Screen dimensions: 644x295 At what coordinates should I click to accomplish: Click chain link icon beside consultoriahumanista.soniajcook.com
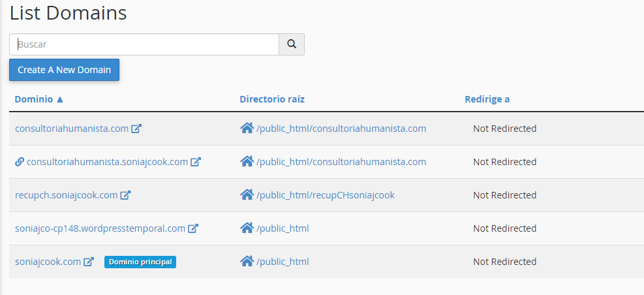coord(20,162)
